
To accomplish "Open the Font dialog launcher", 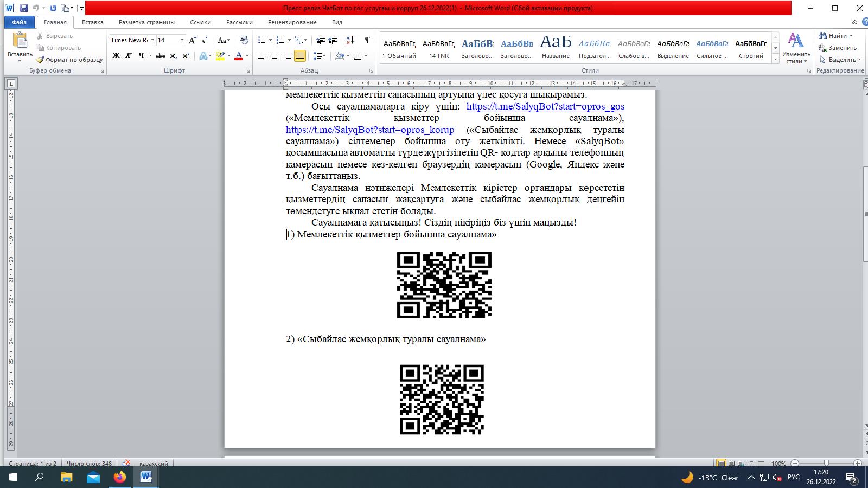I will click(x=248, y=71).
